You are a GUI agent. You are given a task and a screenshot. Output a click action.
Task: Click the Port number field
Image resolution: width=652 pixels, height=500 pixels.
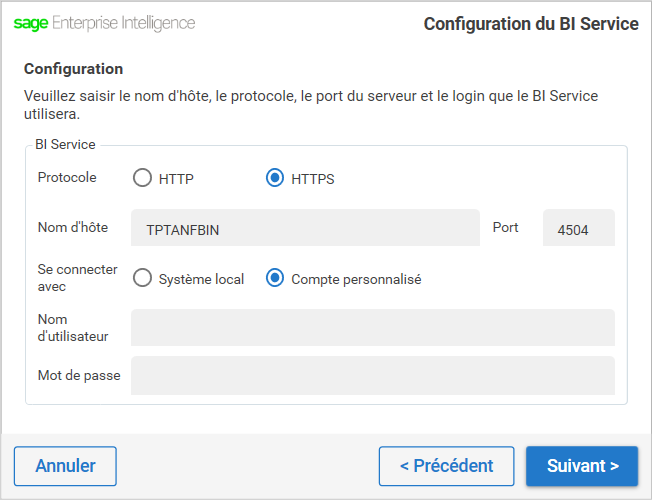[579, 228]
